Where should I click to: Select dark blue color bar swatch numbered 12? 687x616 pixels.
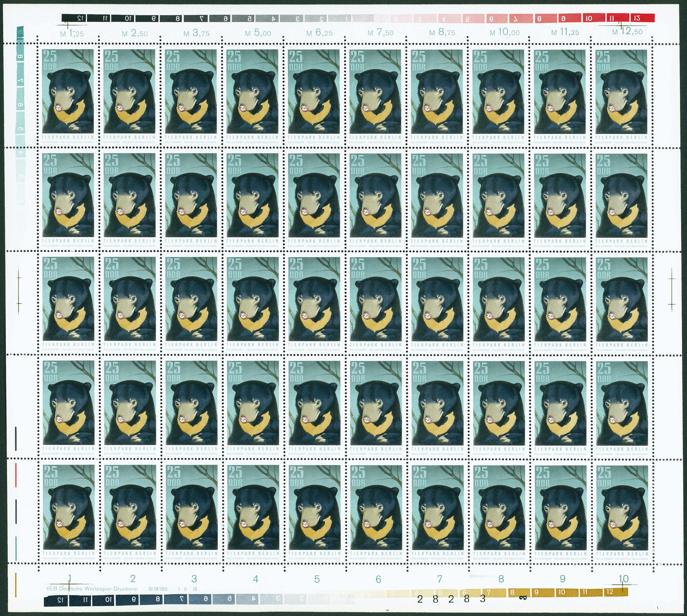[56, 601]
